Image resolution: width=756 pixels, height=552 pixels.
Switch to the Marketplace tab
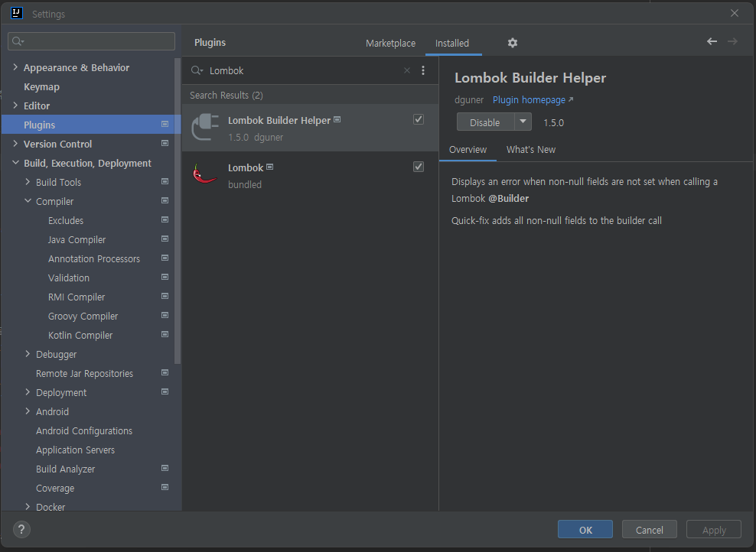[x=390, y=43]
